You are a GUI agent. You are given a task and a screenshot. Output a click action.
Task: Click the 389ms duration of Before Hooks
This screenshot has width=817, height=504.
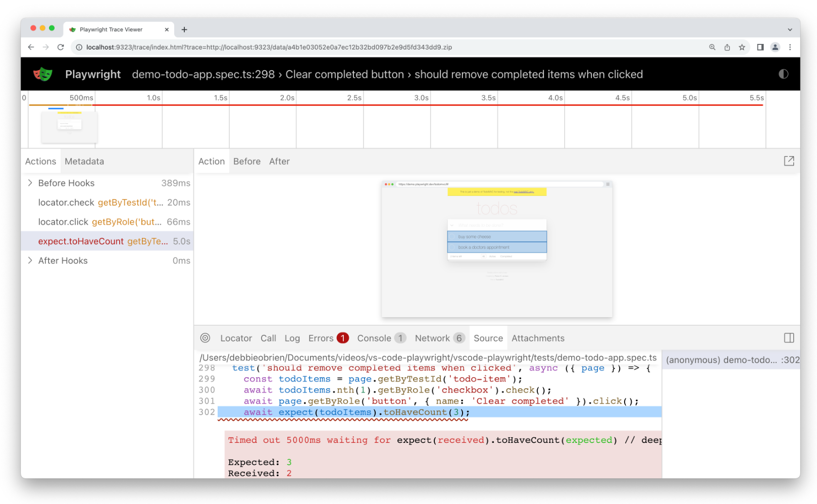point(176,183)
